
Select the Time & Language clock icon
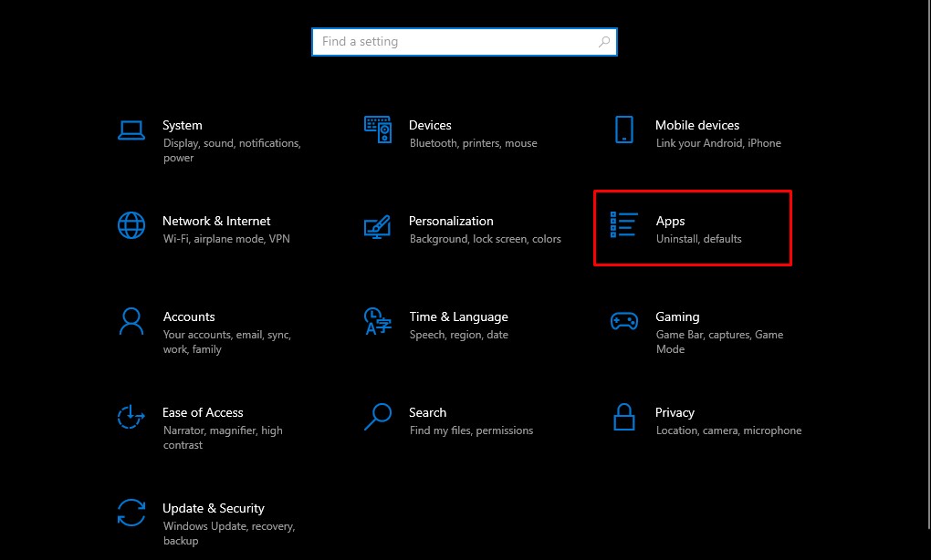(377, 322)
